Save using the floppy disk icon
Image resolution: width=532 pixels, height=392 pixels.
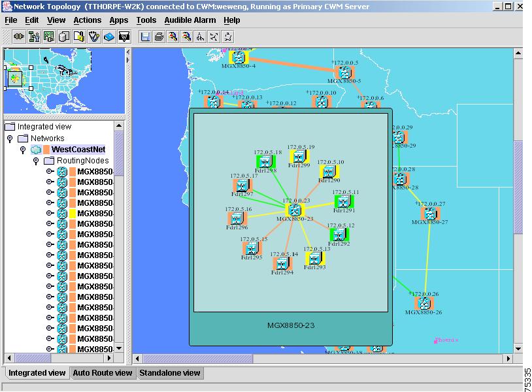tap(145, 37)
